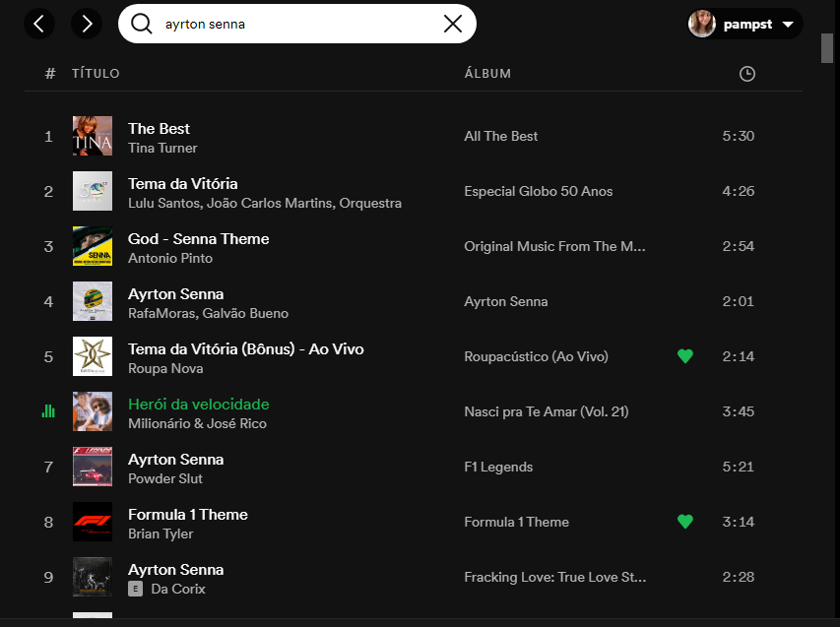This screenshot has width=840, height=627.
Task: Click the magnifying glass search icon
Action: tap(142, 24)
